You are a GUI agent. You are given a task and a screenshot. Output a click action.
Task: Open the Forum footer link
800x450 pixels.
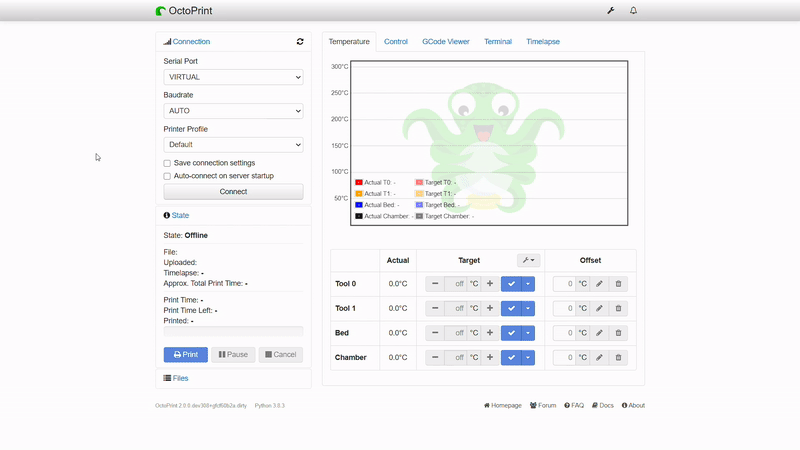pyautogui.click(x=543, y=406)
